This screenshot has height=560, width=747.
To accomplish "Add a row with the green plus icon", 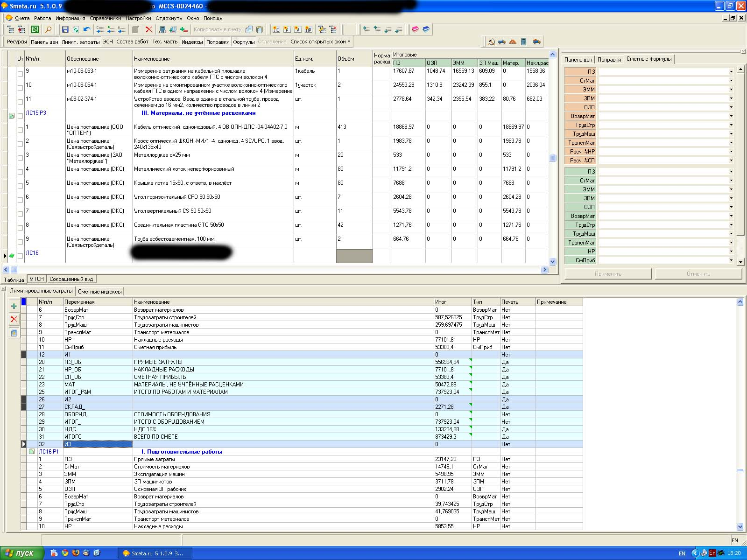I will point(14,307).
